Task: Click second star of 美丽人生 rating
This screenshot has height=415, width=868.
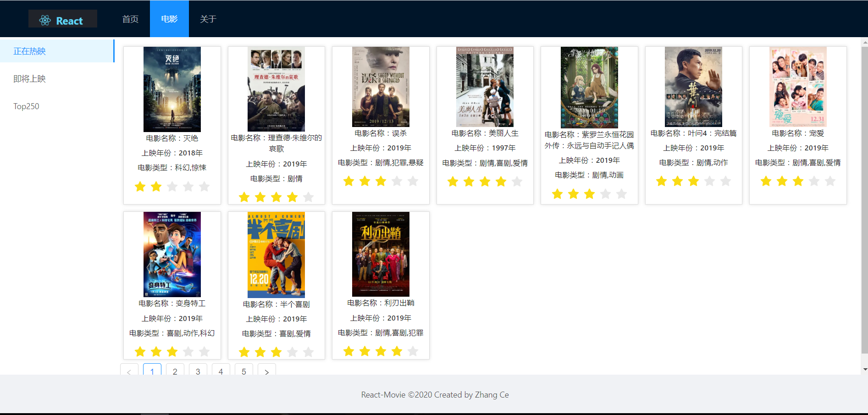Action: pyautogui.click(x=469, y=182)
